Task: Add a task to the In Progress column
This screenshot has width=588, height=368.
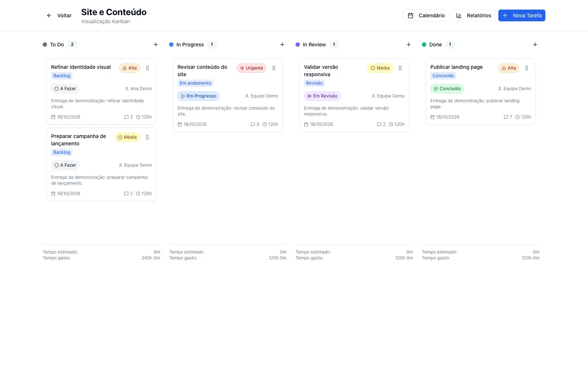Action: (x=282, y=45)
